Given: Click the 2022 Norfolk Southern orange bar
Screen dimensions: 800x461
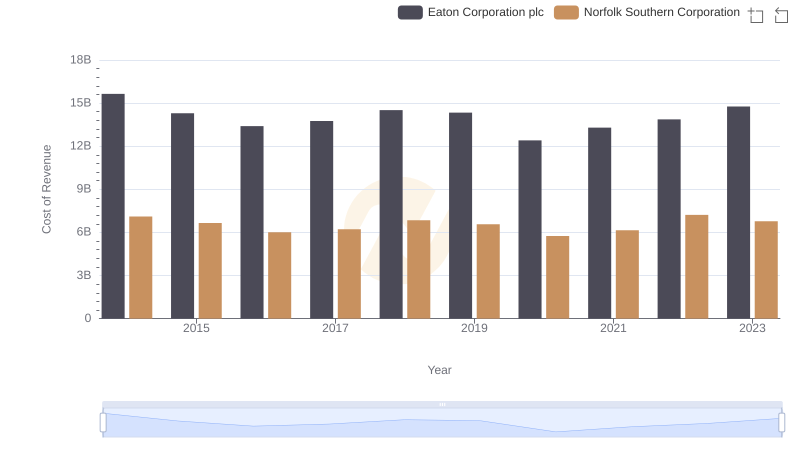Looking at the screenshot, I should tap(696, 267).
